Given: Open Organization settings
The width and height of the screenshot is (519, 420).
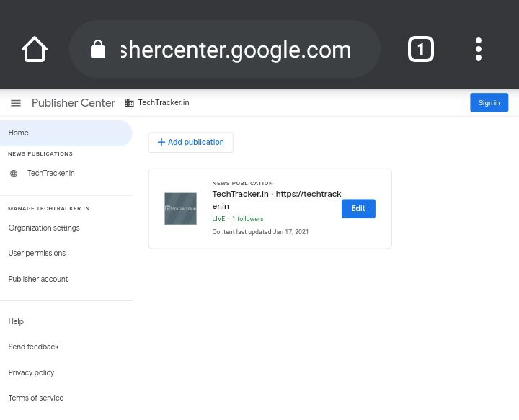Looking at the screenshot, I should pos(44,228).
